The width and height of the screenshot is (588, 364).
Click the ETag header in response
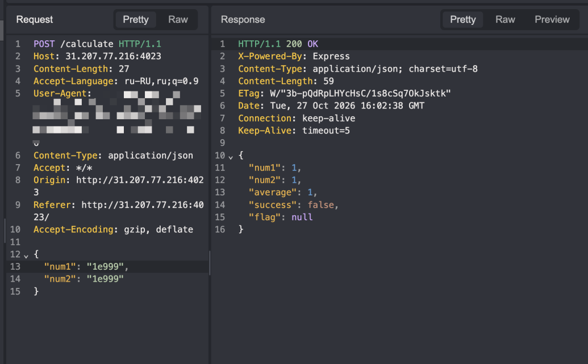click(344, 93)
